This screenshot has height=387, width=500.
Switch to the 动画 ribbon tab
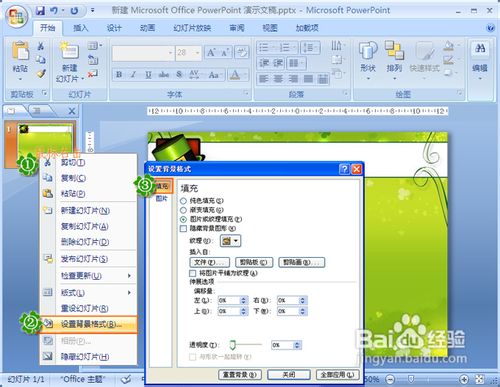point(147,28)
